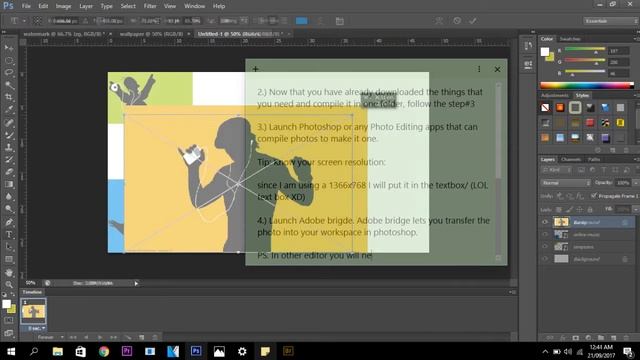Open the layer blend mode dropdown (Normal)
The height and width of the screenshot is (360, 640).
pyautogui.click(x=565, y=183)
